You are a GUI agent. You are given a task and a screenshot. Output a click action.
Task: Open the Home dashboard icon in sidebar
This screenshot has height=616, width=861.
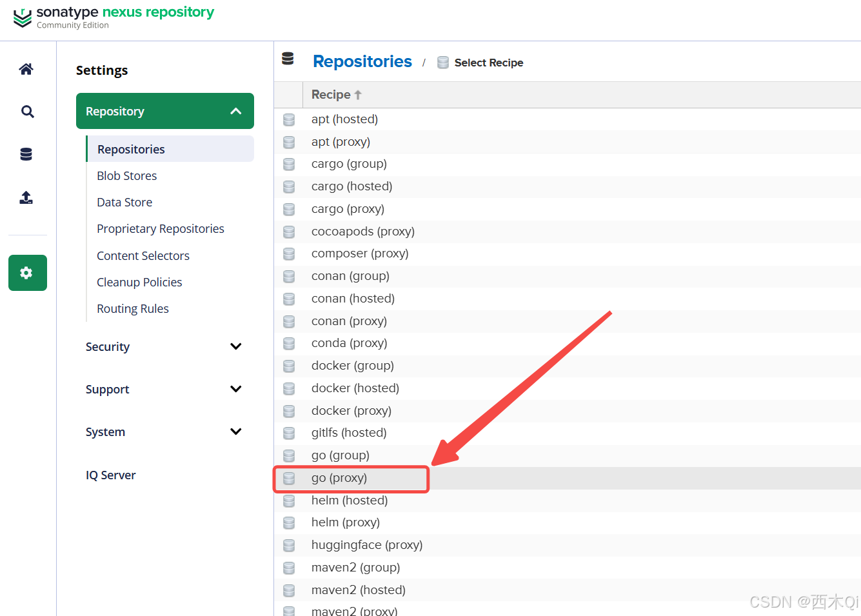(x=26, y=69)
